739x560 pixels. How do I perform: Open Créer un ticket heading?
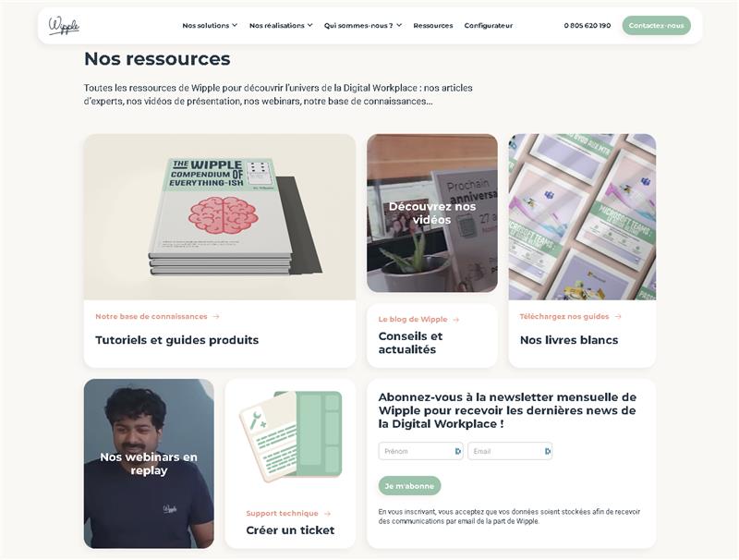click(x=290, y=530)
